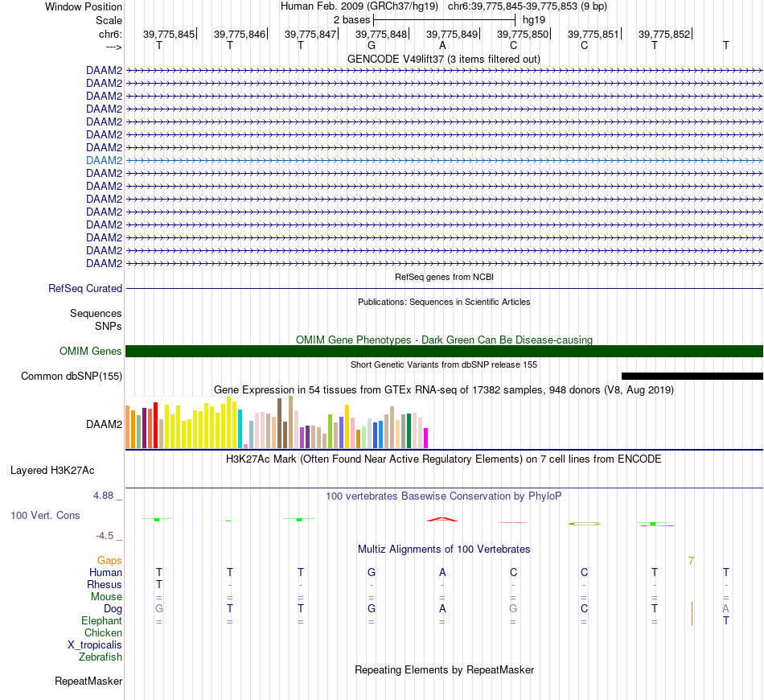Click the gray A base in the Dog row
The width and height of the screenshot is (764, 700).
(x=726, y=608)
